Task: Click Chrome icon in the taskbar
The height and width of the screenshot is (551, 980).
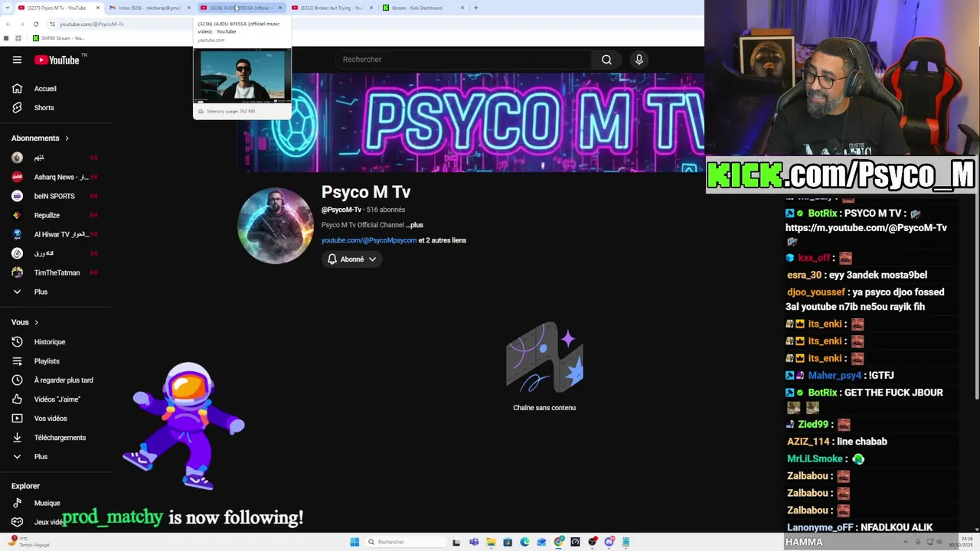Action: [x=559, y=542]
